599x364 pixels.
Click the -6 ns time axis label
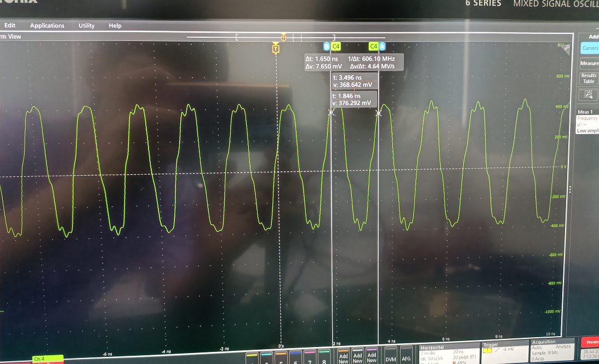point(108,354)
